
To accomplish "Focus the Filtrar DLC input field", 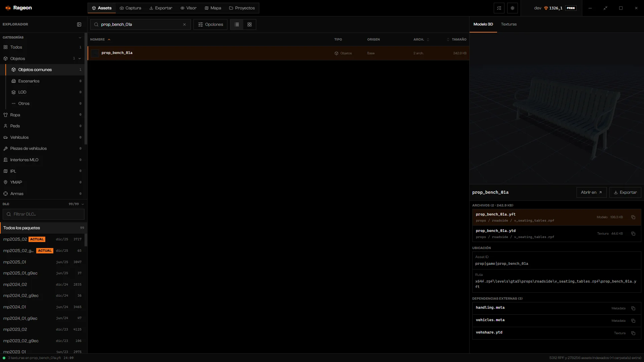I will click(44, 214).
